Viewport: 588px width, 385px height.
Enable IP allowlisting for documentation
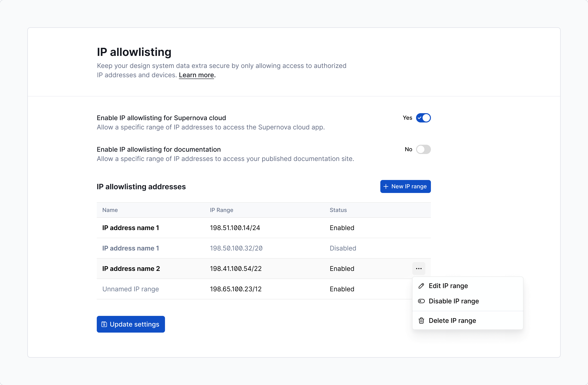423,149
